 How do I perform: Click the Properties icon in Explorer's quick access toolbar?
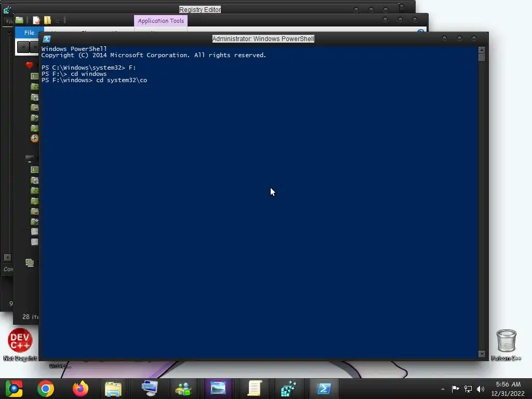coord(36,21)
